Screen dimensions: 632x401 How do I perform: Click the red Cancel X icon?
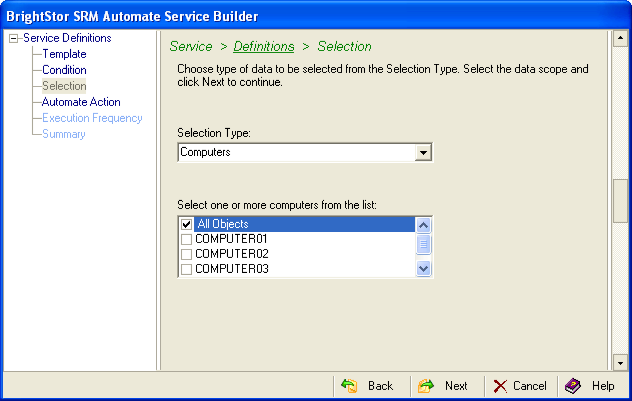coord(501,386)
